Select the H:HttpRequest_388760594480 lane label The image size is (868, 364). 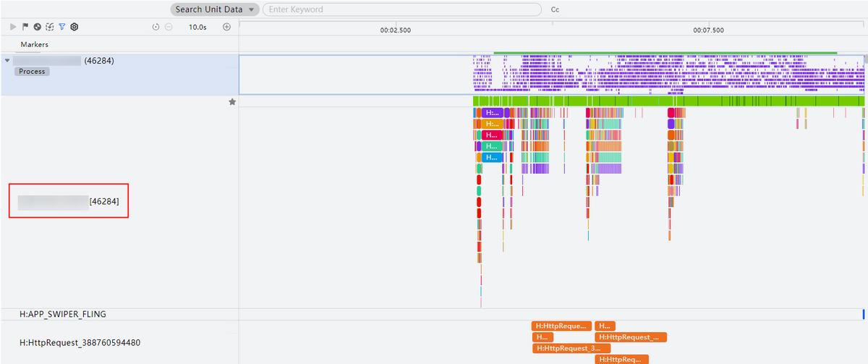tap(80, 342)
